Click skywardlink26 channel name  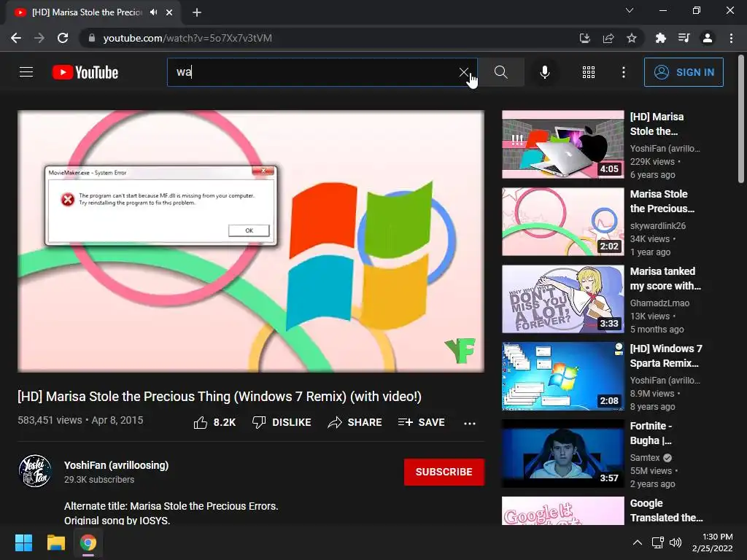pos(658,226)
